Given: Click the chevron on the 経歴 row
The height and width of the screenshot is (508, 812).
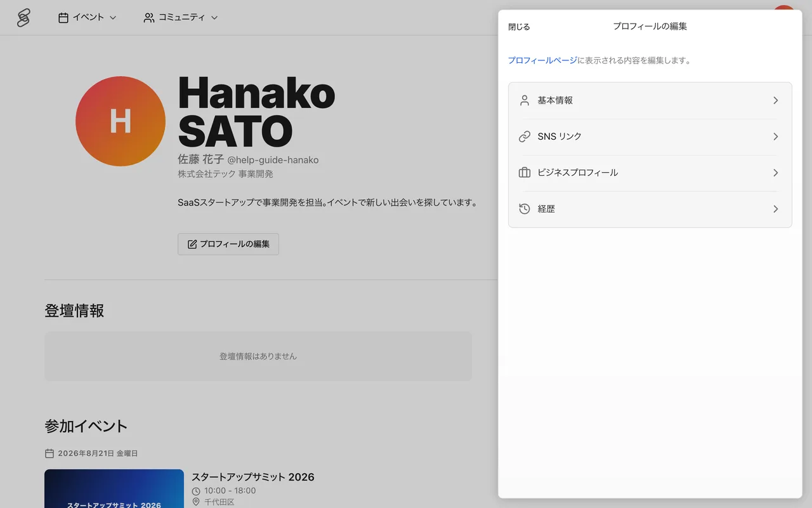Looking at the screenshot, I should 775,209.
